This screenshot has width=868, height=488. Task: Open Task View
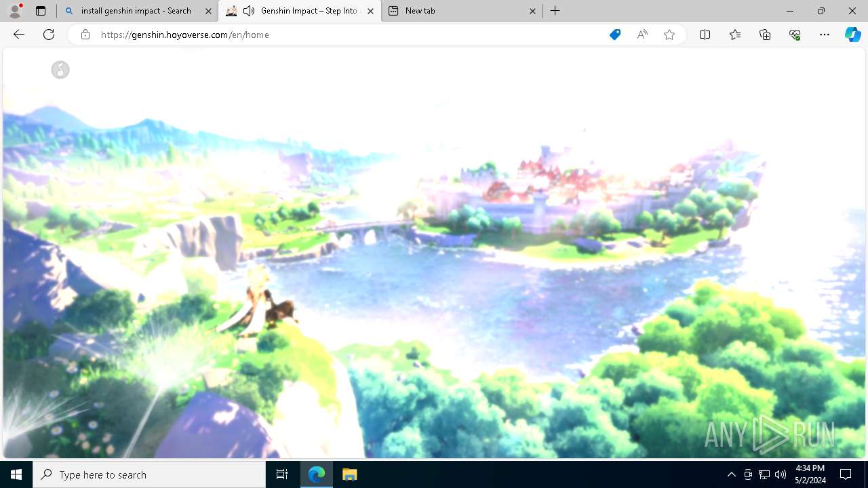[x=282, y=474]
